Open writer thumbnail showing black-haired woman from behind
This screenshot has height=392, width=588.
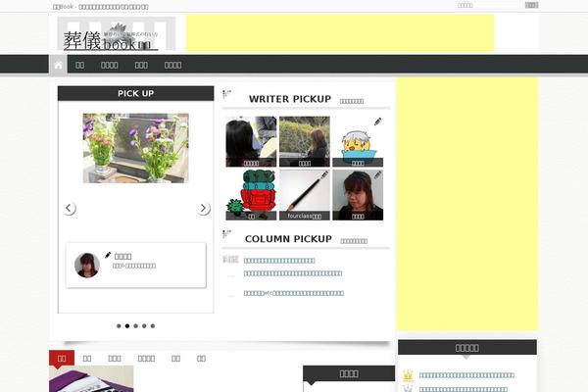(251, 141)
